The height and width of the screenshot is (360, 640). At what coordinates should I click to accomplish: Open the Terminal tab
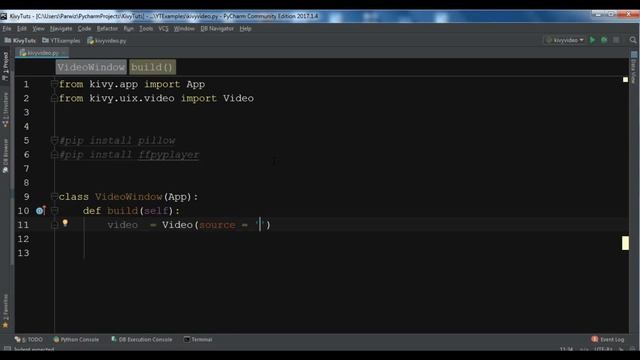[x=198, y=339]
